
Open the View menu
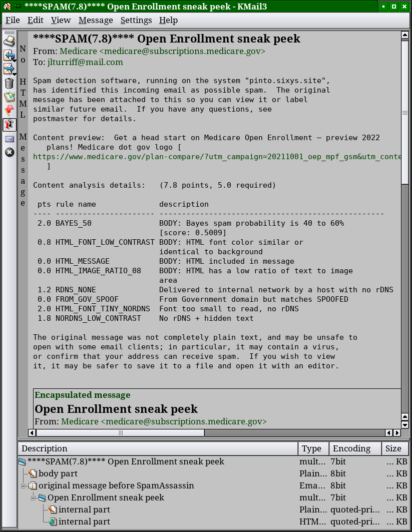tap(61, 21)
